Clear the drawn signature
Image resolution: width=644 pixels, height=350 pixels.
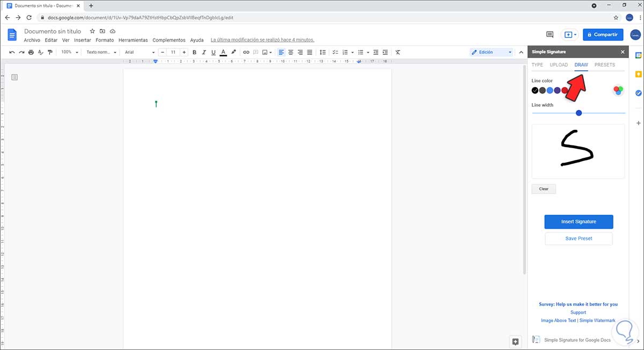pos(544,189)
